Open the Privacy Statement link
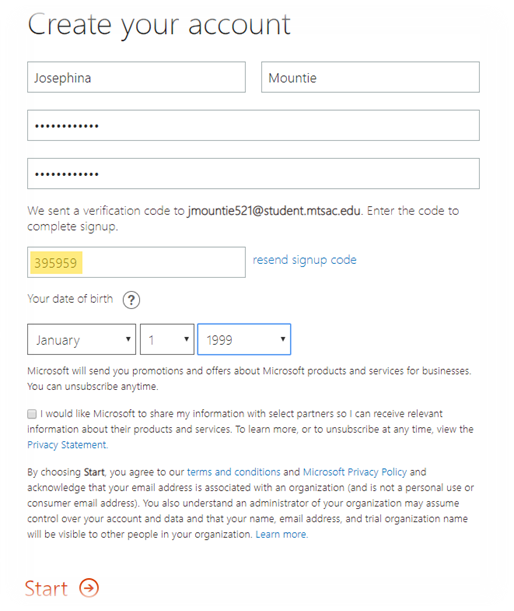 [67, 445]
